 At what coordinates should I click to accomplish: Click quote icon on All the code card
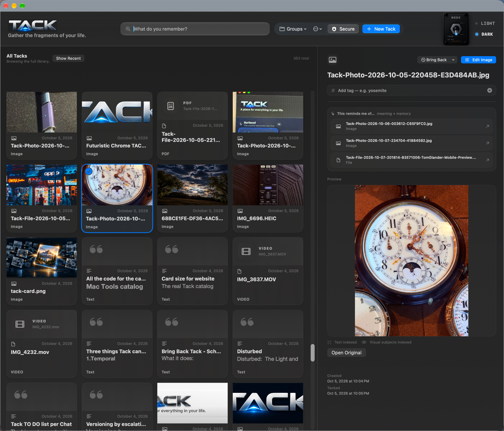pyautogui.click(x=96, y=249)
